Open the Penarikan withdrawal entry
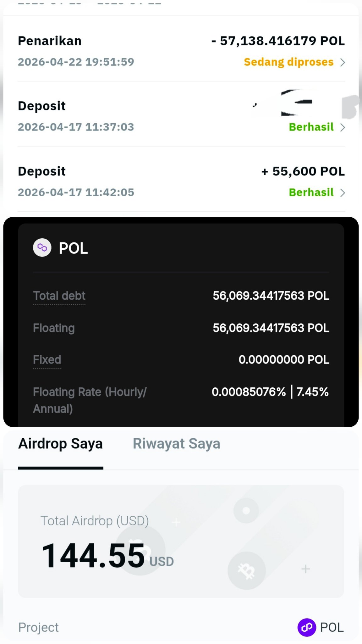The height and width of the screenshot is (644, 362). [x=50, y=41]
